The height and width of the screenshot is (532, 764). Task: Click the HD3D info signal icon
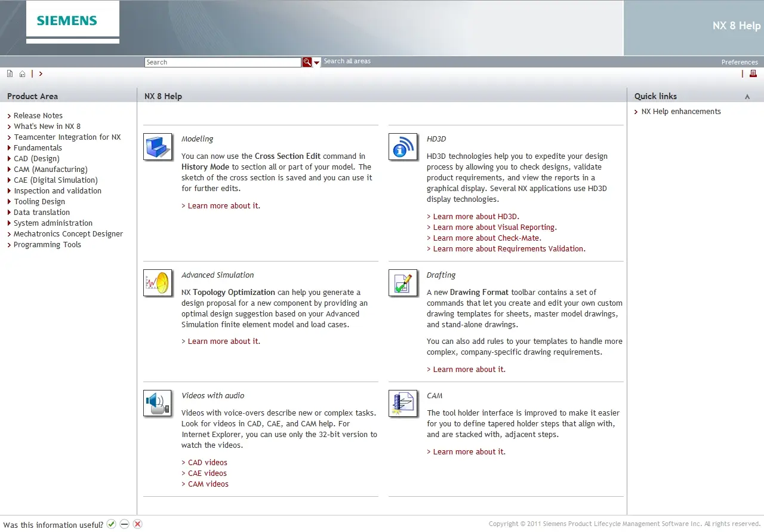coord(403,146)
